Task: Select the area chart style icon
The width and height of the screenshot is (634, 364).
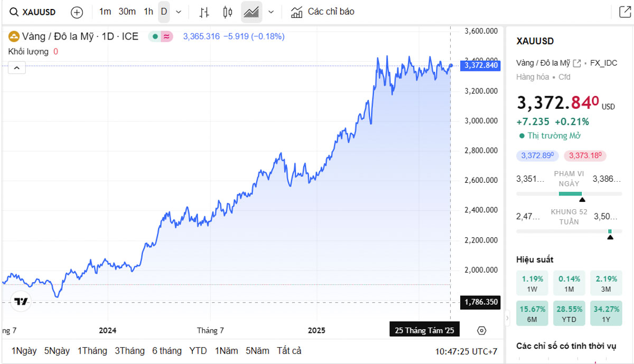Action: (x=251, y=12)
